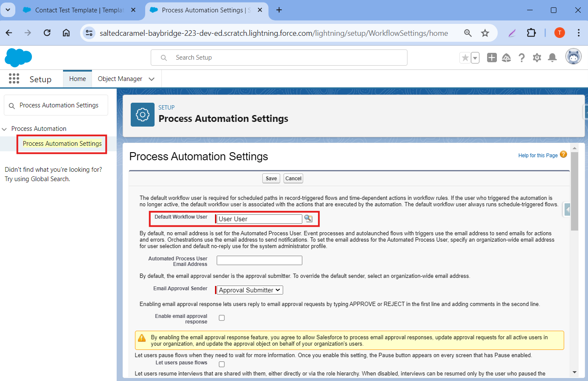
Task: Open the Favorites star icon
Action: pyautogui.click(x=465, y=58)
